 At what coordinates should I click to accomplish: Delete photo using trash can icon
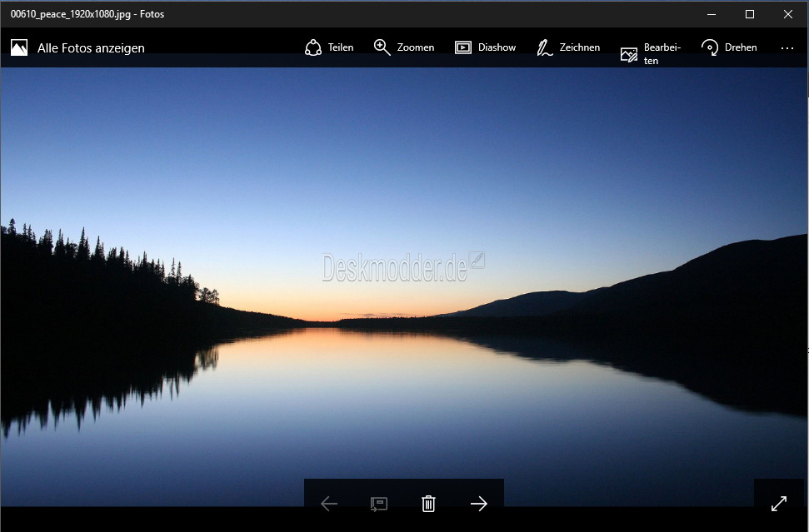tap(428, 504)
